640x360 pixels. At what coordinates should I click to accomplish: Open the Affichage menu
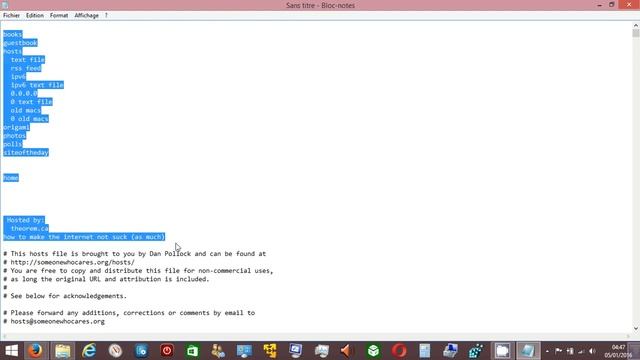click(87, 16)
